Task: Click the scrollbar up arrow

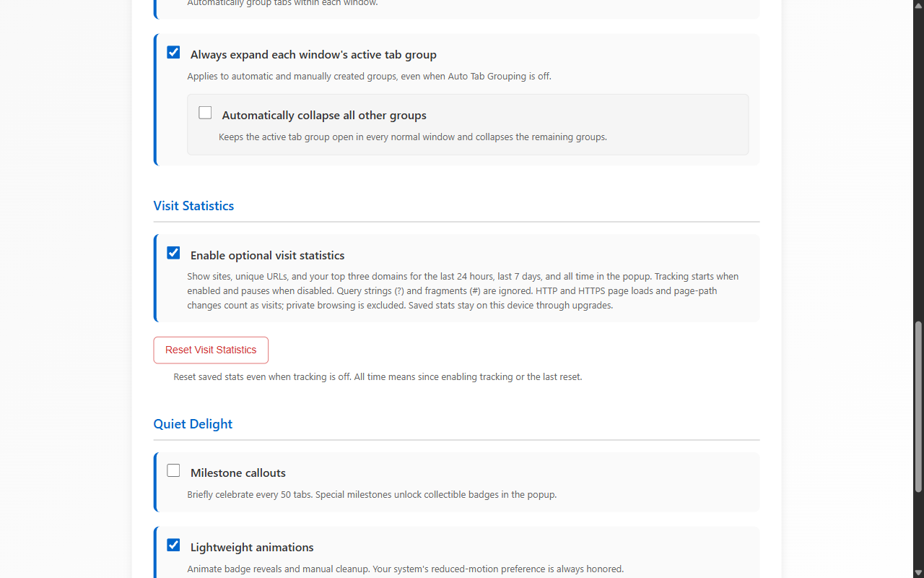Action: [918, 6]
